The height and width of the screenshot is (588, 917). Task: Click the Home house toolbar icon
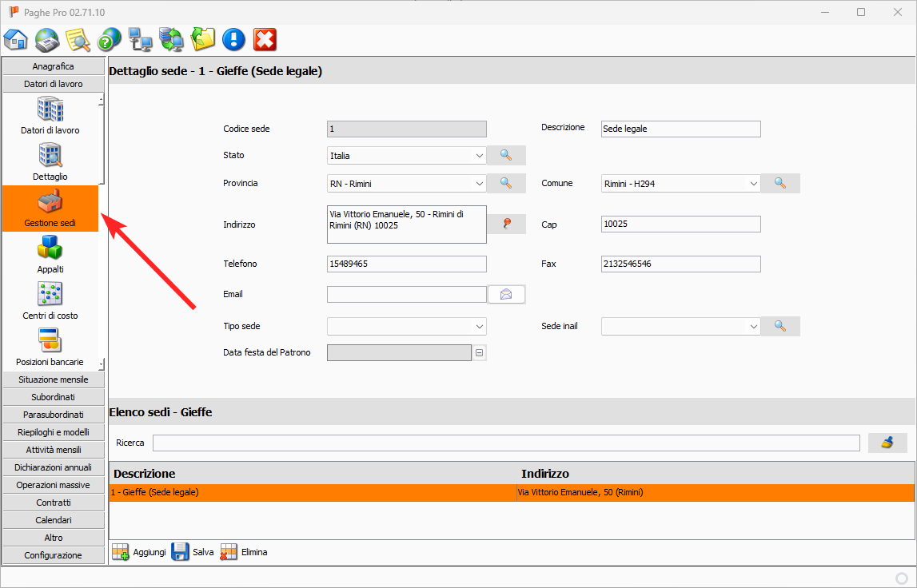(16, 39)
